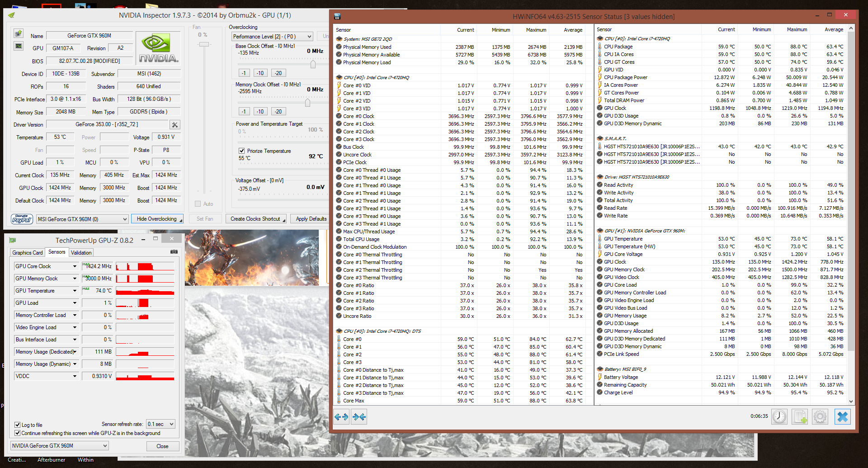Click the HWiNFO vertical scrollbar up arrow

[851, 28]
